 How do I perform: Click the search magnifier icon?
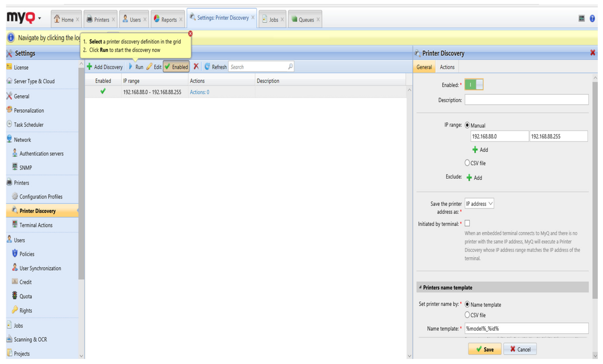(290, 67)
